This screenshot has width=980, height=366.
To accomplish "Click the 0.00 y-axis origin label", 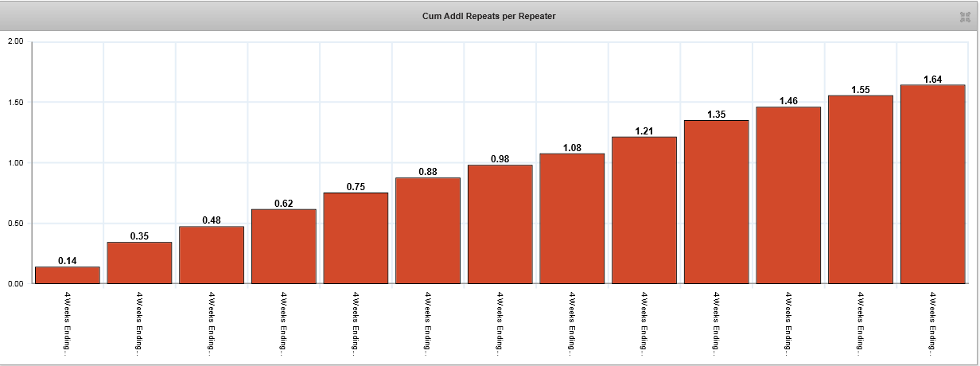I will pyautogui.click(x=15, y=283).
